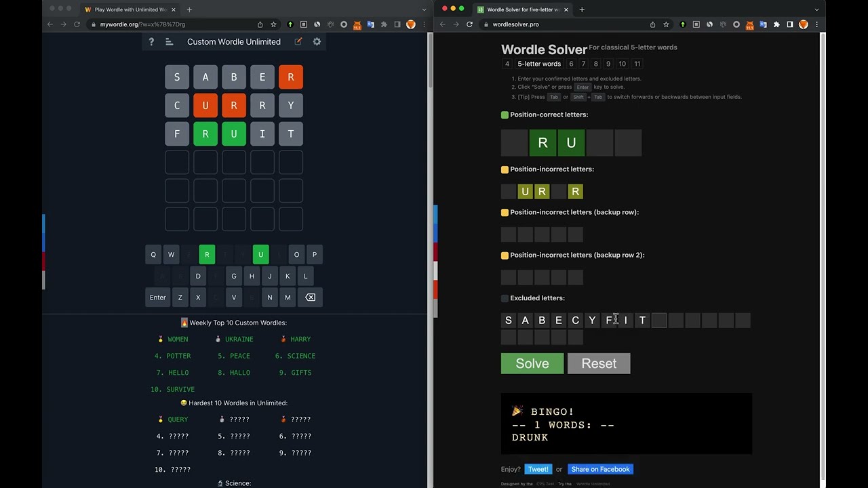Click the SCIENCE custom Wordle link

pyautogui.click(x=301, y=356)
